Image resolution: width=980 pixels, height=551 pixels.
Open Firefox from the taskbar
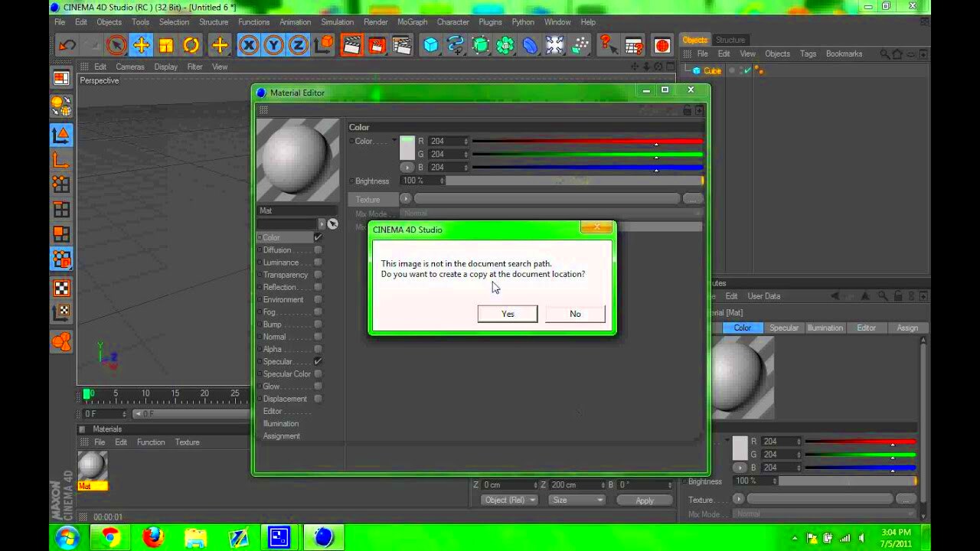pyautogui.click(x=153, y=537)
